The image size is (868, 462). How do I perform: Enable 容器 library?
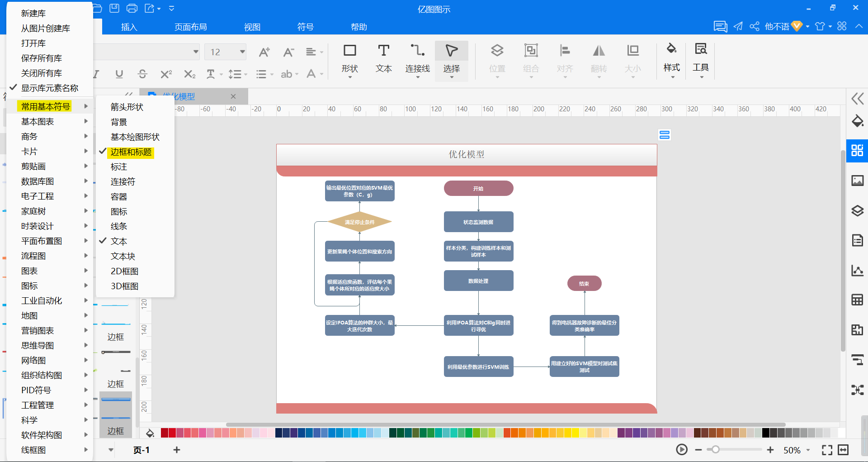(x=119, y=197)
